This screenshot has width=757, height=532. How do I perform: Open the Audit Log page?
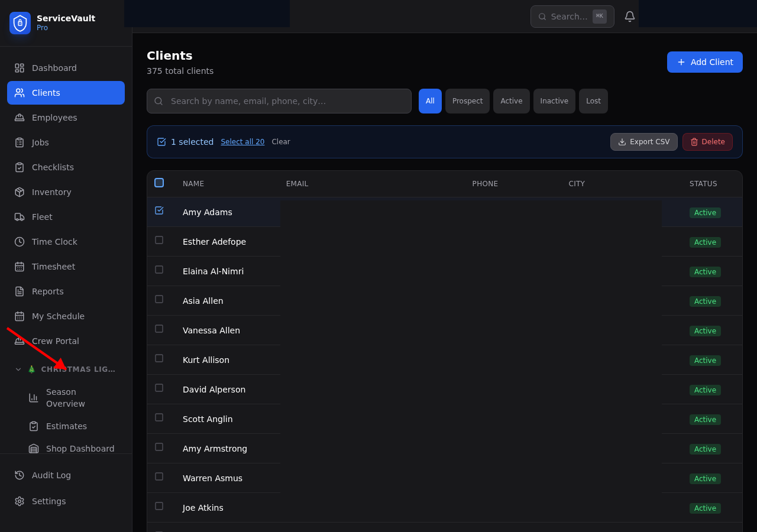(51, 475)
